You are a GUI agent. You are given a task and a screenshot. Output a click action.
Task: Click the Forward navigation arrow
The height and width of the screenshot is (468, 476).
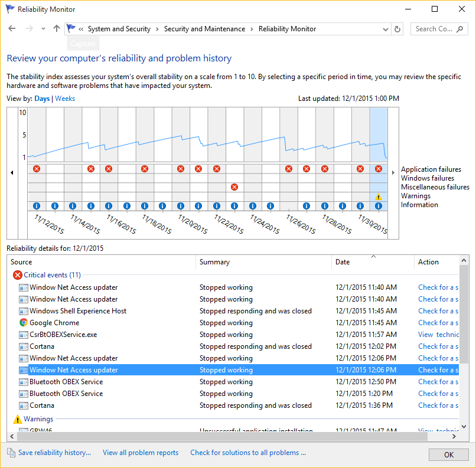tap(30, 28)
